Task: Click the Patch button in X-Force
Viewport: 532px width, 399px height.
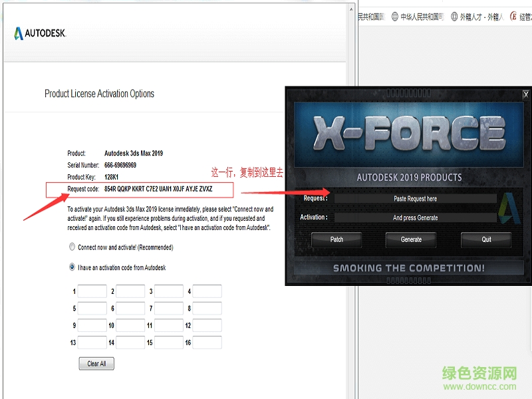Action: (336, 239)
